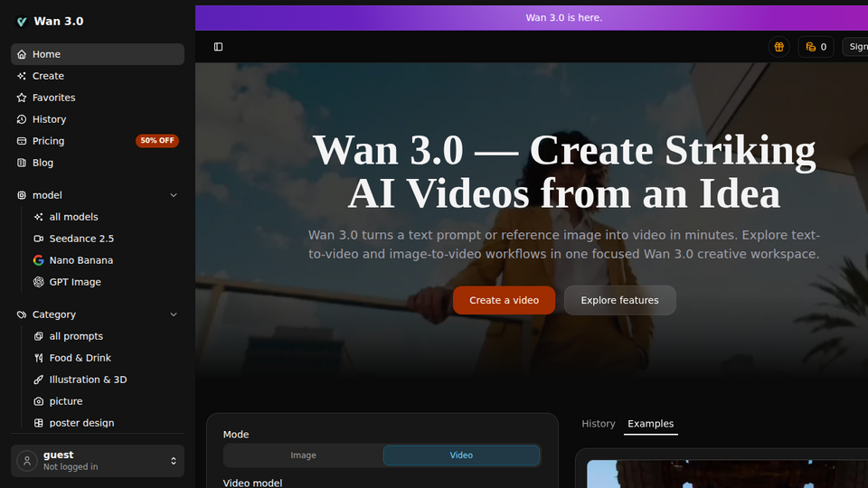Open the all prompts category
Screen dimensions: 868x488
[x=107, y=336]
